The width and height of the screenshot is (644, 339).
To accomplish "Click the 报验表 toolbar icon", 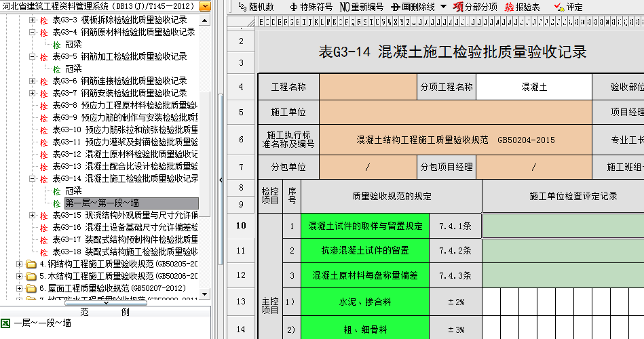I will click(x=522, y=7).
